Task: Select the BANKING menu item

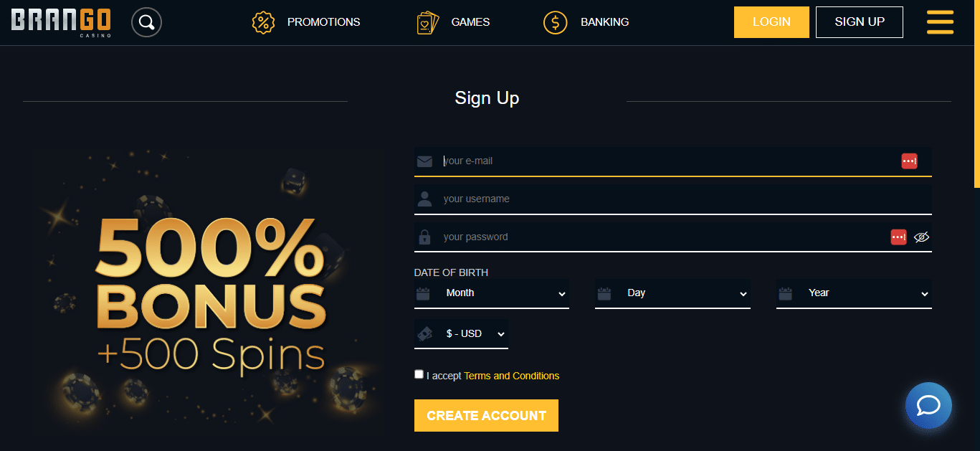Action: [x=604, y=22]
